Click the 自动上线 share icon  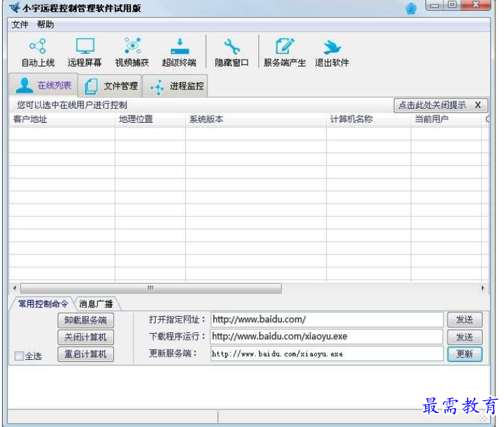coord(38,46)
